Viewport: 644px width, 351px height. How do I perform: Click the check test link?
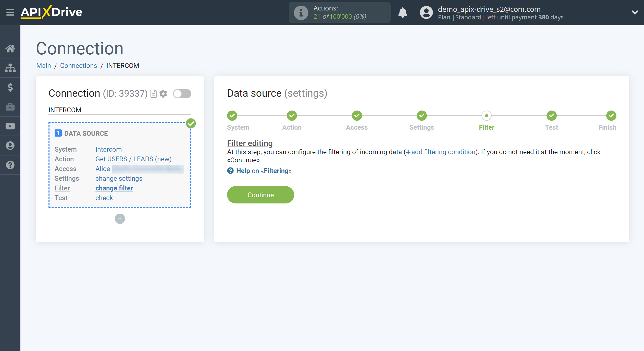pyautogui.click(x=104, y=198)
